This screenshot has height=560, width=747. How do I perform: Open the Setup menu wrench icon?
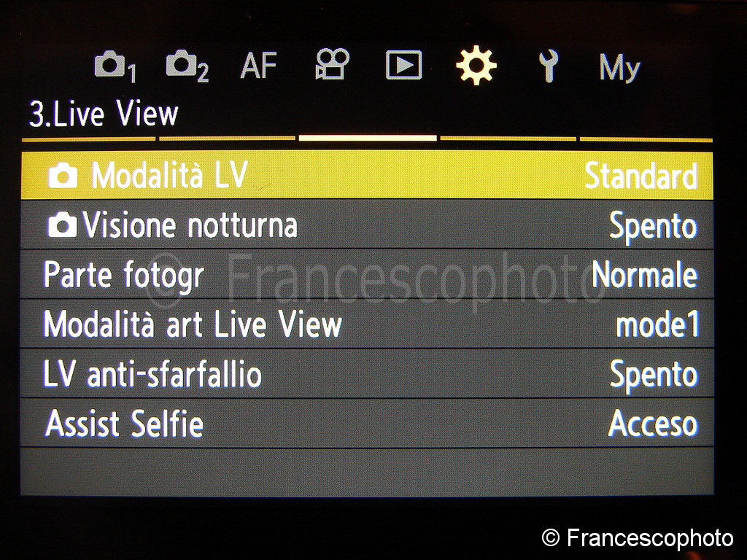coord(549,66)
